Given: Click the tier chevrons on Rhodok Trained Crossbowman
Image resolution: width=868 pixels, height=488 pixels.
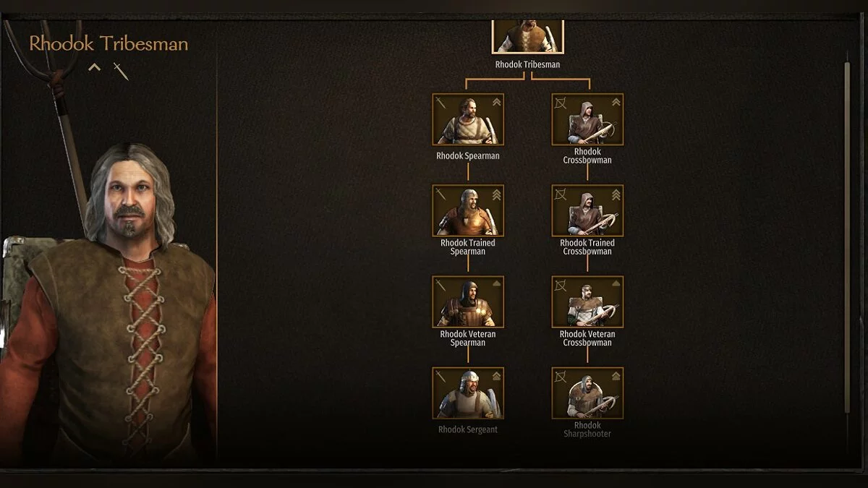Looking at the screenshot, I should tap(616, 194).
